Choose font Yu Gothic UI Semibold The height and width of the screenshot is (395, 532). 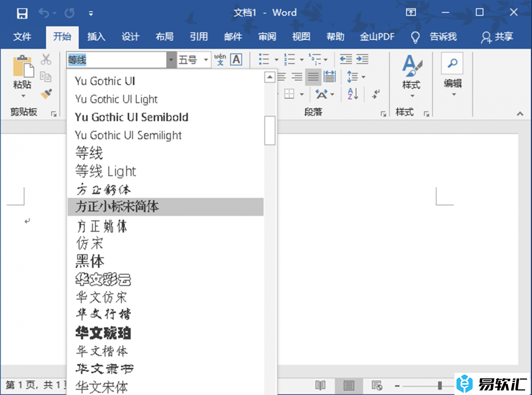point(165,117)
